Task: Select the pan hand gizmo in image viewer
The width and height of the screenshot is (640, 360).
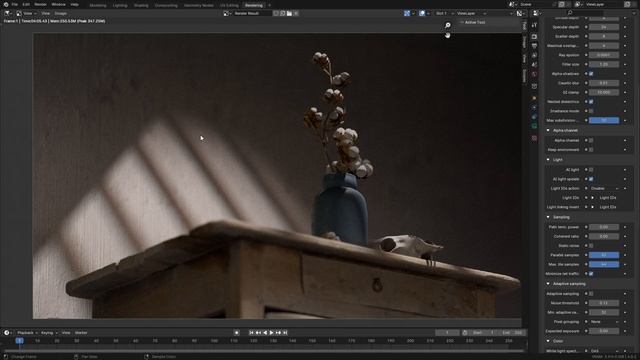Action: coord(448,36)
